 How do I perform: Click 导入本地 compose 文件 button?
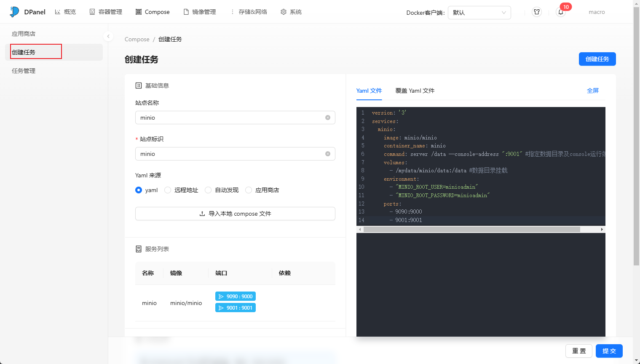click(x=235, y=214)
